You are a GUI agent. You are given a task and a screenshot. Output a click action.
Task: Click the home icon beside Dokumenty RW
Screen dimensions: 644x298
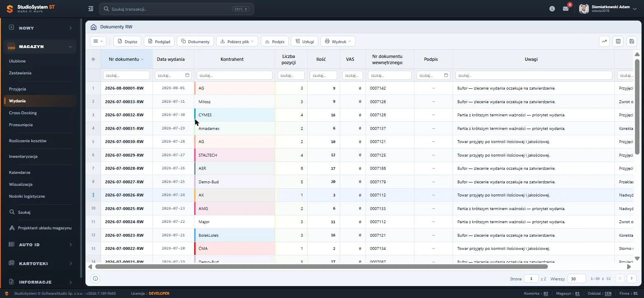pos(93,27)
